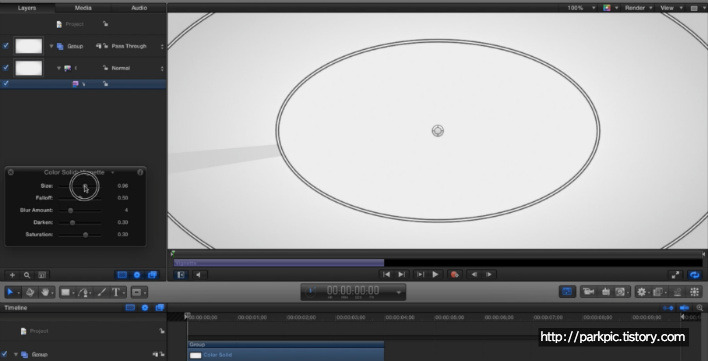Image resolution: width=708 pixels, height=361 pixels.
Task: Click the red Record button
Action: (x=455, y=274)
